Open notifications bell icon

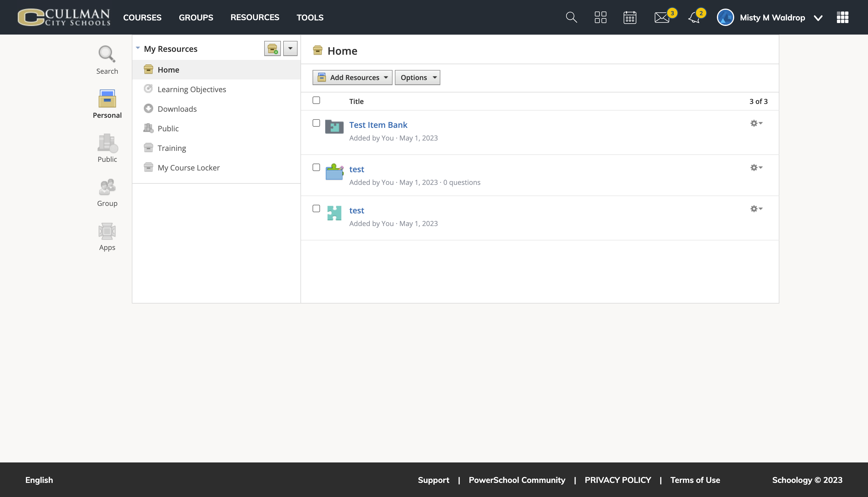point(694,17)
